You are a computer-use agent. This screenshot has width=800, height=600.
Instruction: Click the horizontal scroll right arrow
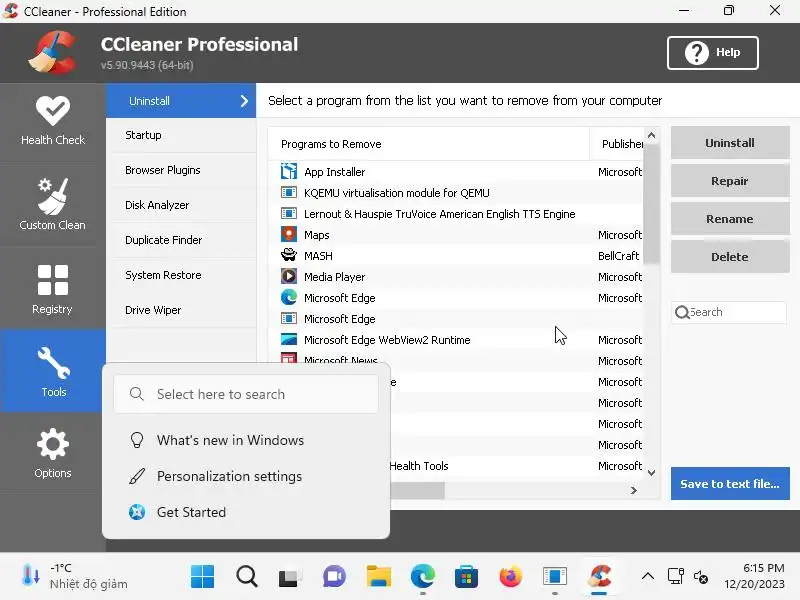(634, 490)
